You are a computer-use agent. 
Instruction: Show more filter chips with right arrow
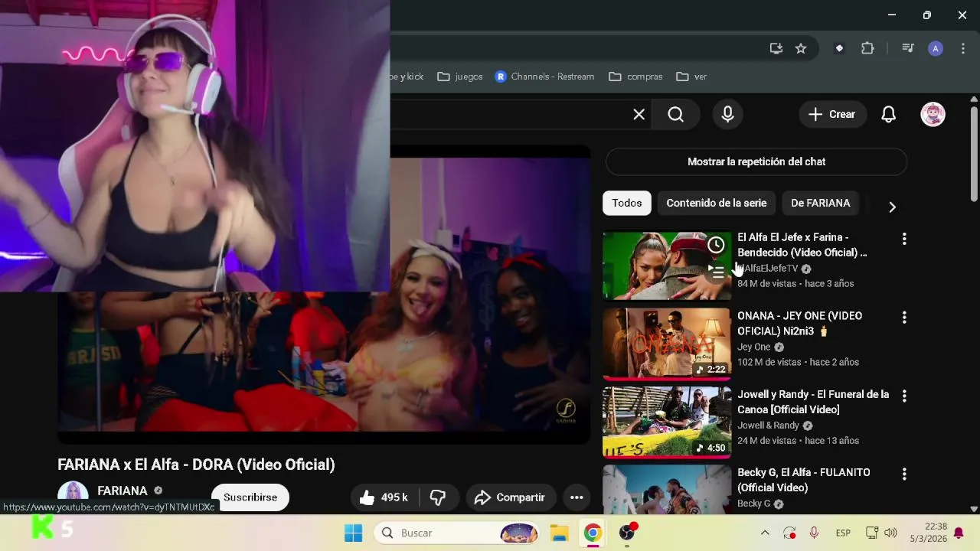pos(892,207)
